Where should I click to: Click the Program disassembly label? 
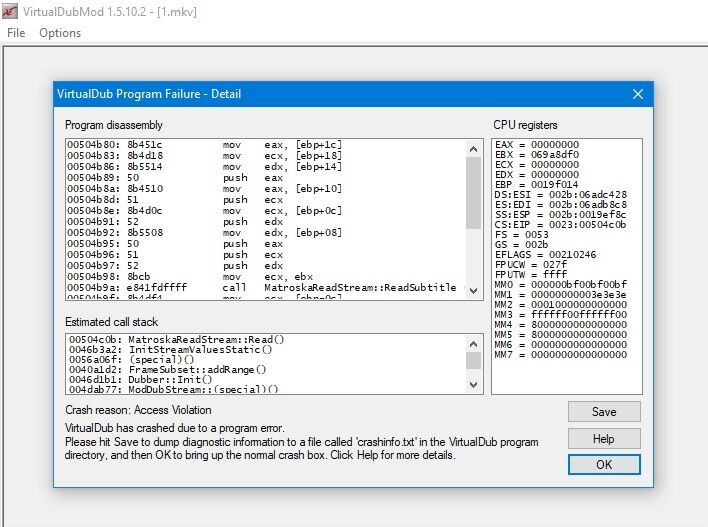pyautogui.click(x=114, y=125)
